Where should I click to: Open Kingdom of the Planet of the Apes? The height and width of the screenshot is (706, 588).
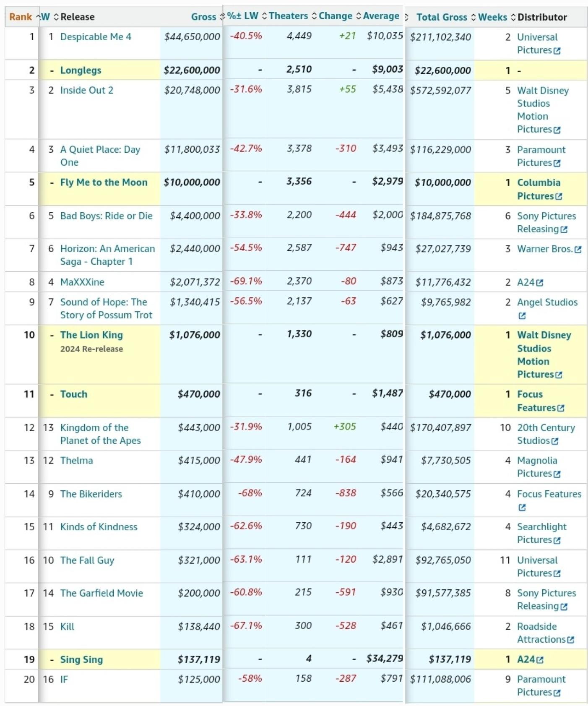pos(100,434)
